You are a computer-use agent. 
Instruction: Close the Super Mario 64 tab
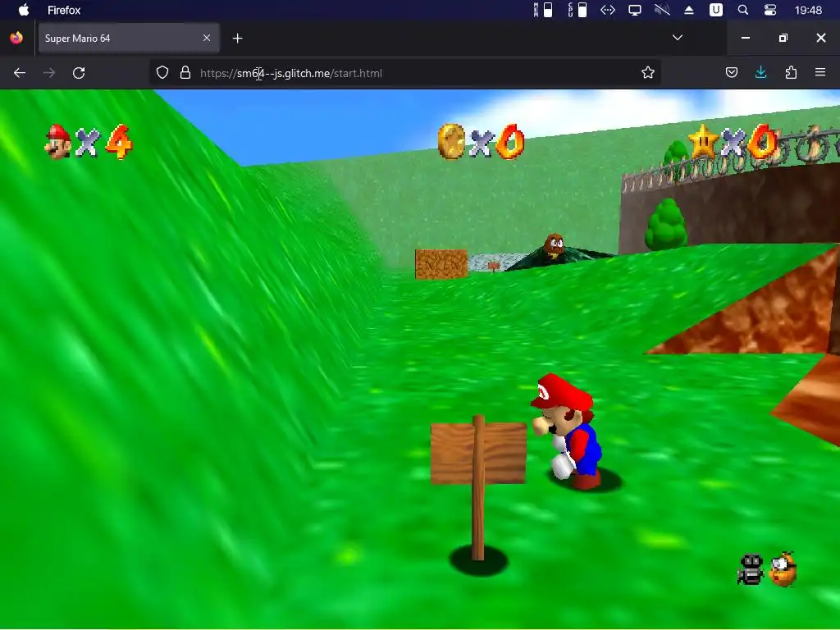[x=207, y=38]
